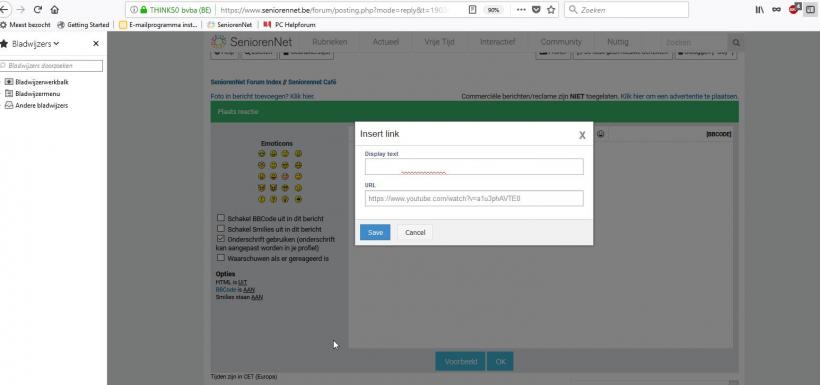Click the SeniorenNet site logo
Screen dimensions: 820x385
click(252, 42)
